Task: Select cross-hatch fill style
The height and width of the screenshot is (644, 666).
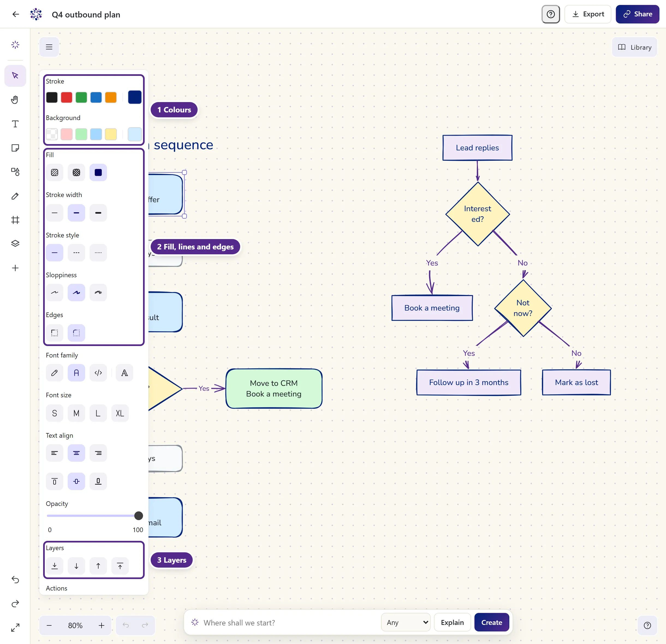Action: pos(76,172)
